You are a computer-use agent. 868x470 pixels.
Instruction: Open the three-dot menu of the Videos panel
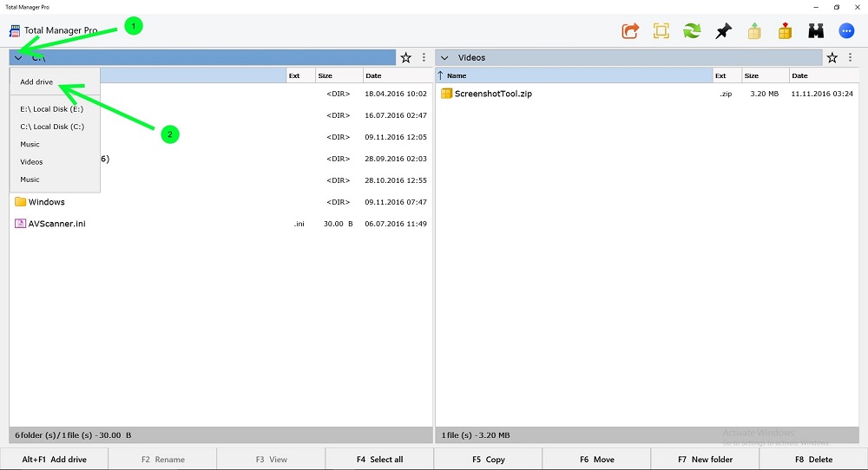851,57
